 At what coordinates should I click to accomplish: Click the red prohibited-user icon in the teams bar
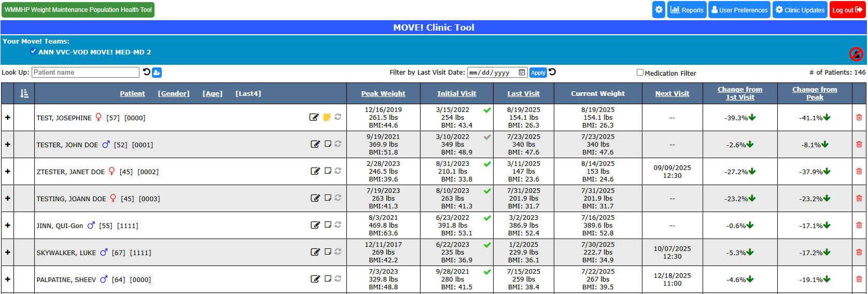[856, 54]
